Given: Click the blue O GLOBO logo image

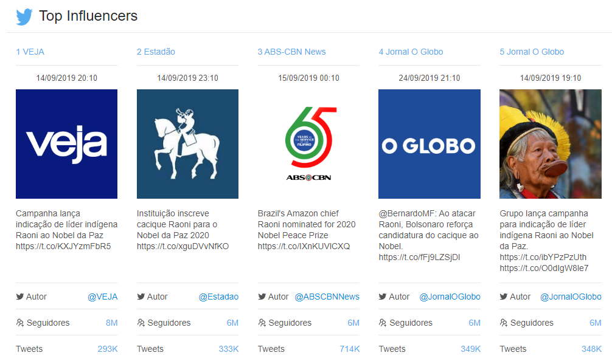Looking at the screenshot, I should pos(429,144).
